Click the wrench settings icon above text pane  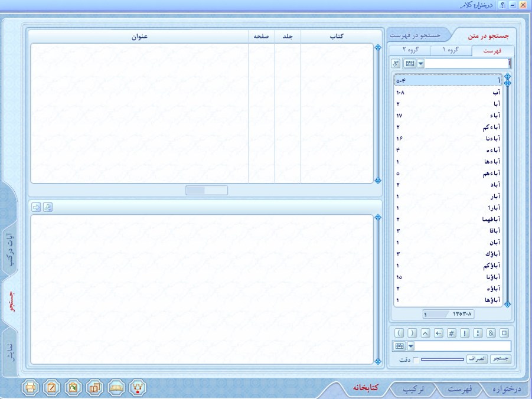48,207
